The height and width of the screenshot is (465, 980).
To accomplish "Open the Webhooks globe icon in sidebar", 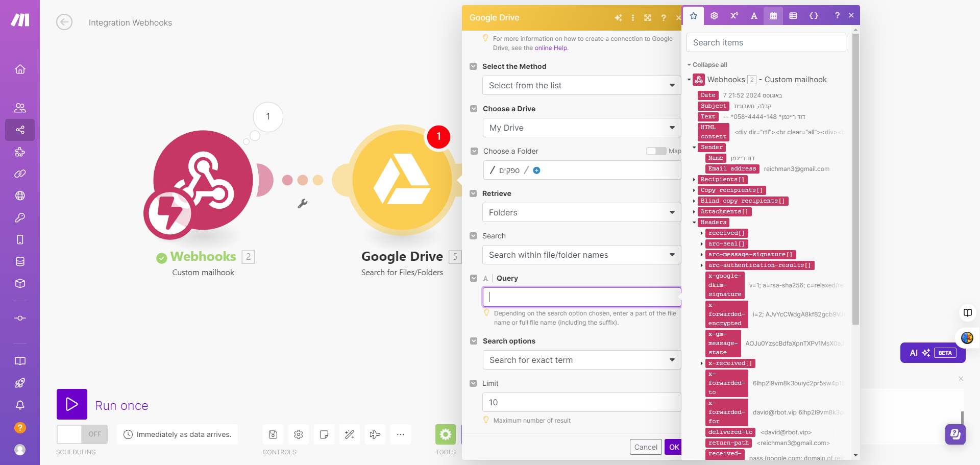I will click(x=20, y=195).
